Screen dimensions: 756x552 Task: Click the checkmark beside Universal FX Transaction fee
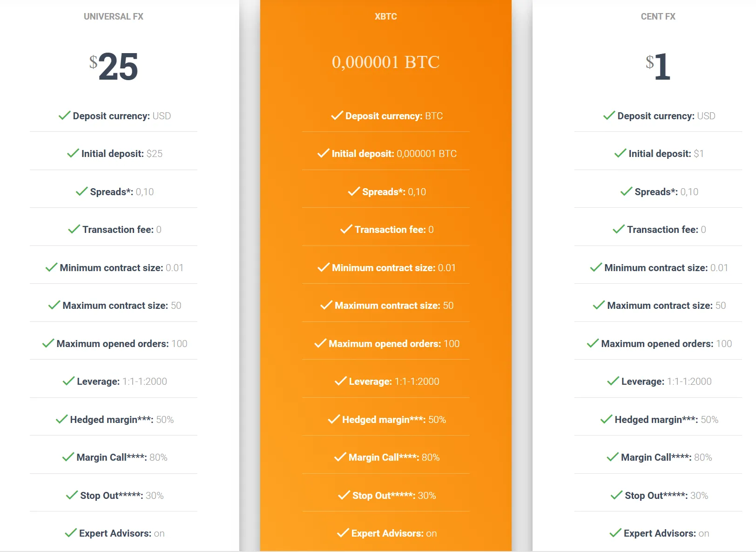74,229
